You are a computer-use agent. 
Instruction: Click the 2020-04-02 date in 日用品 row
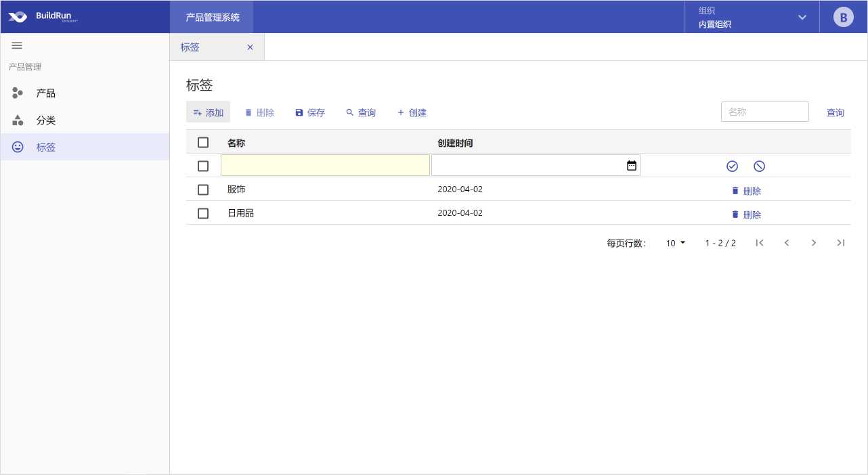[460, 213]
